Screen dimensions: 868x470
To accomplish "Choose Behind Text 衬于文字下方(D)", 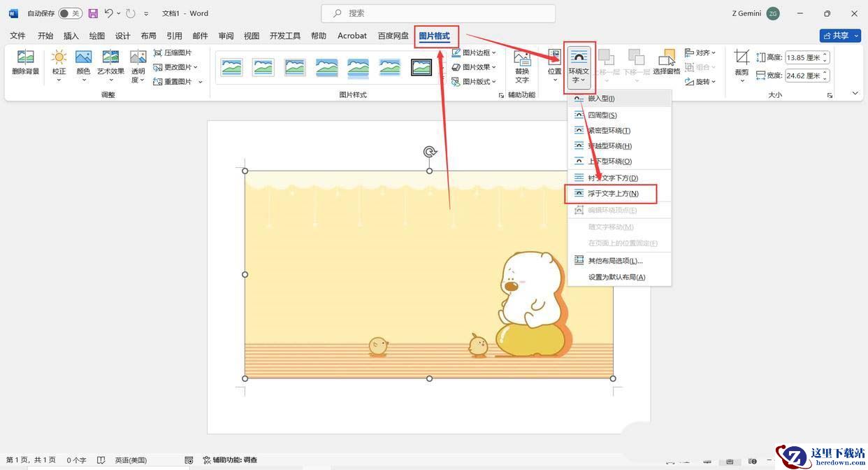I will coord(619,178).
